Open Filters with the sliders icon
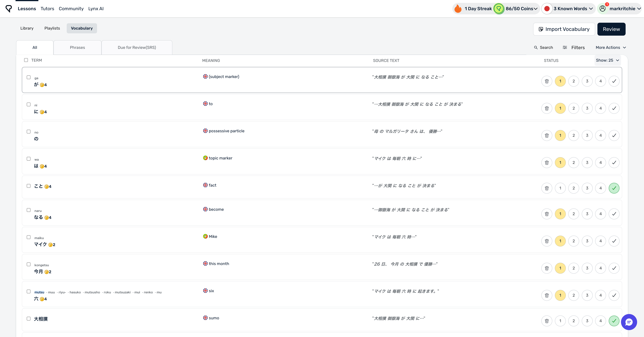This screenshot has height=337, width=644. pos(565,47)
